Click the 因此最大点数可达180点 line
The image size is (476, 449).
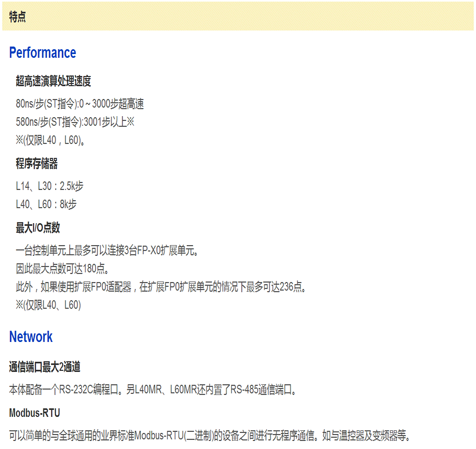66,269
